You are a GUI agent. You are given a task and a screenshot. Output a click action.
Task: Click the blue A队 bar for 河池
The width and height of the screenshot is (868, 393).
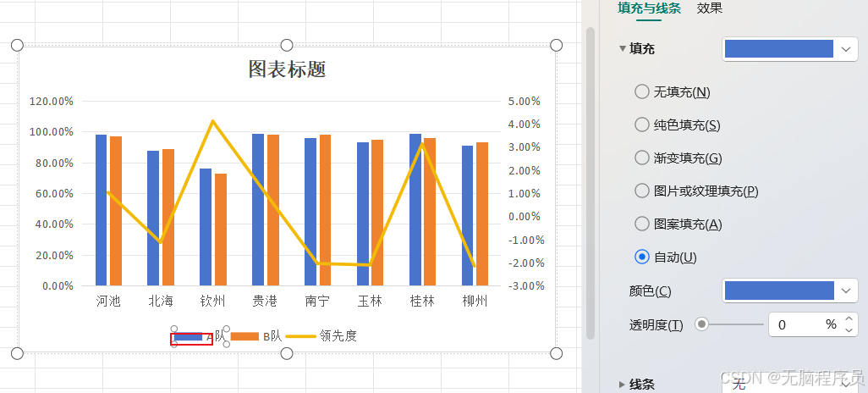point(101,210)
